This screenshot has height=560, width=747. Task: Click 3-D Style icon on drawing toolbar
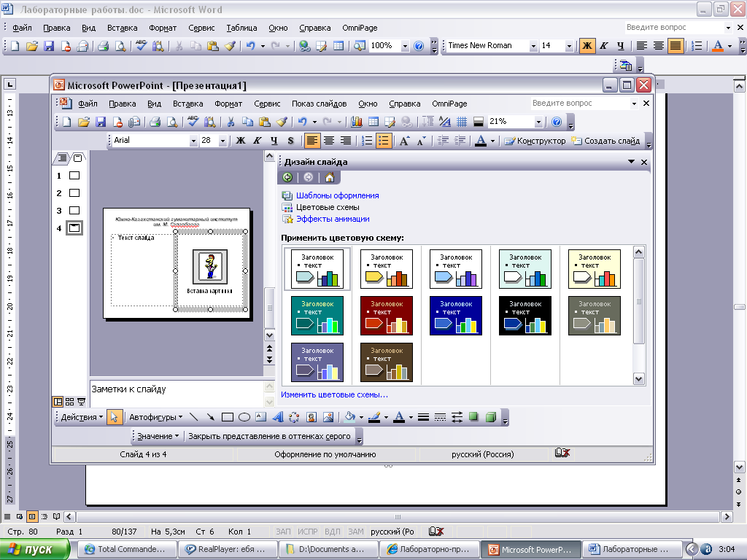(x=491, y=417)
